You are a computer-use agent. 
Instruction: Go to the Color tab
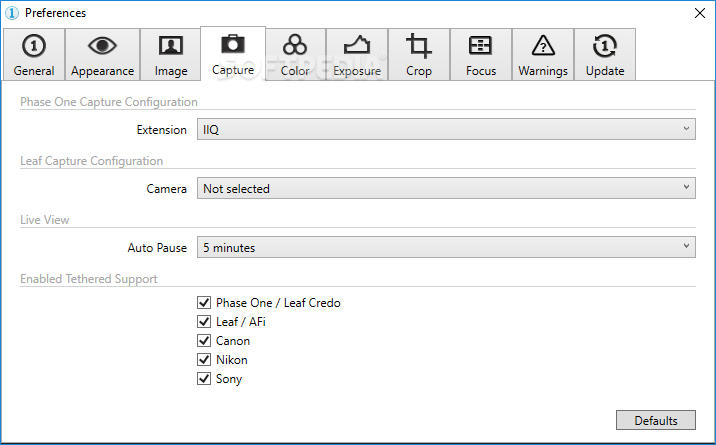coord(295,54)
